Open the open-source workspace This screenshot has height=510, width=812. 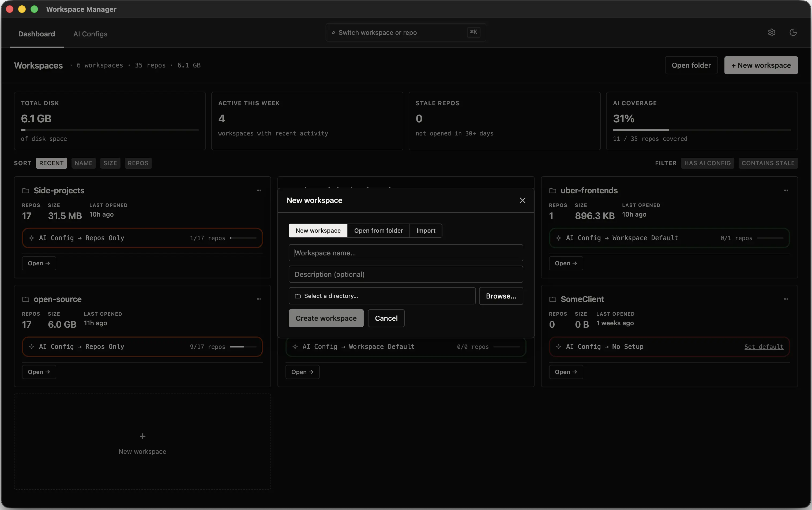[39, 372]
